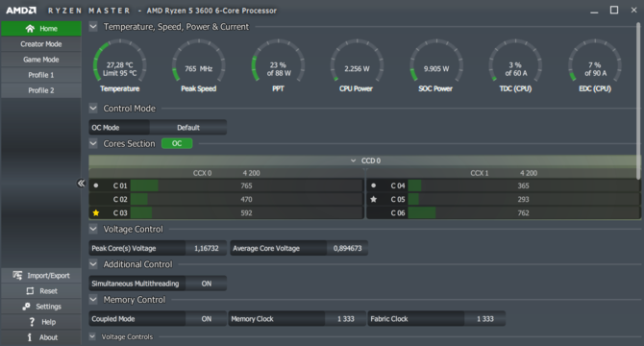This screenshot has width=644, height=346.
Task: Click core C 06 frequency bar
Action: pos(524,212)
